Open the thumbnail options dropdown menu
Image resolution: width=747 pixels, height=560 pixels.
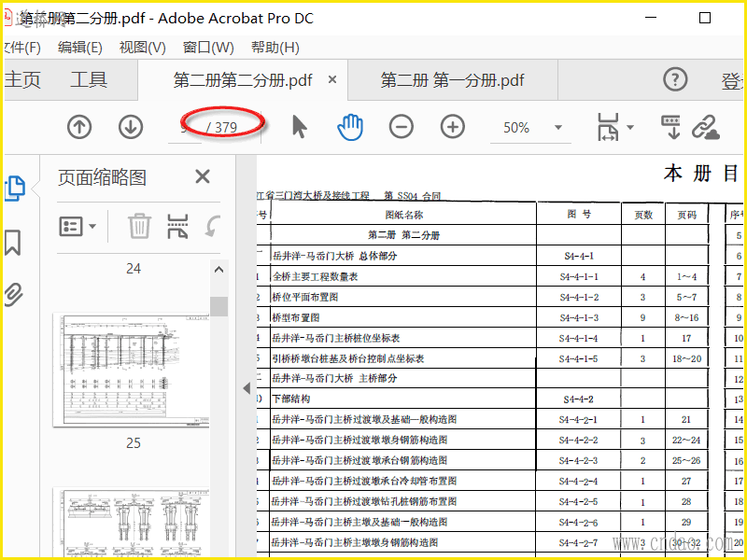(x=78, y=226)
